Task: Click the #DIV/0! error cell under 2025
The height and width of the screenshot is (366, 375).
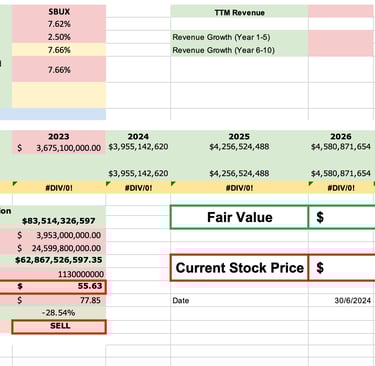Action: (x=239, y=188)
